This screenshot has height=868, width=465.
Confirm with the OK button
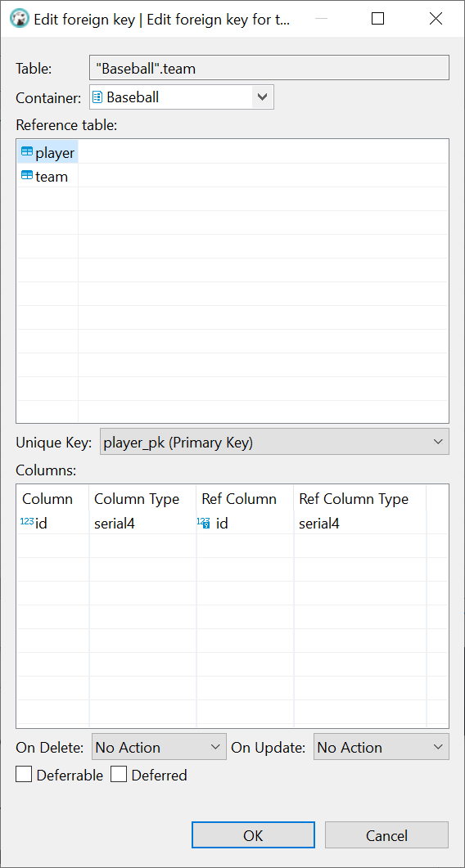click(x=253, y=834)
